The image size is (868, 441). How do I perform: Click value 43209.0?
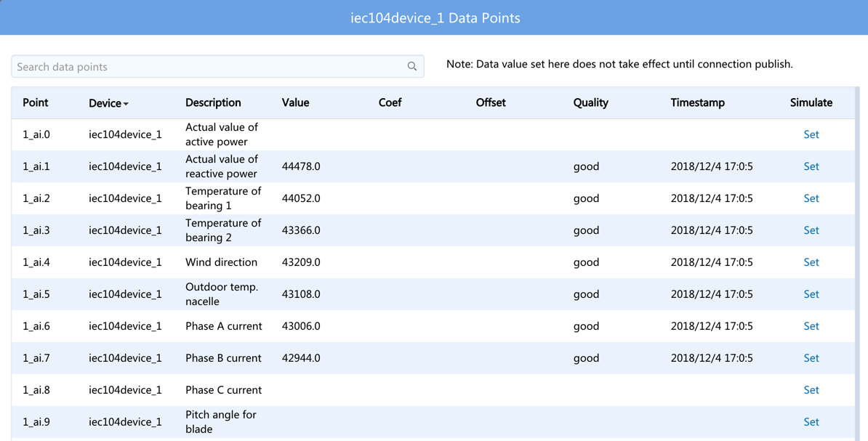(x=301, y=262)
